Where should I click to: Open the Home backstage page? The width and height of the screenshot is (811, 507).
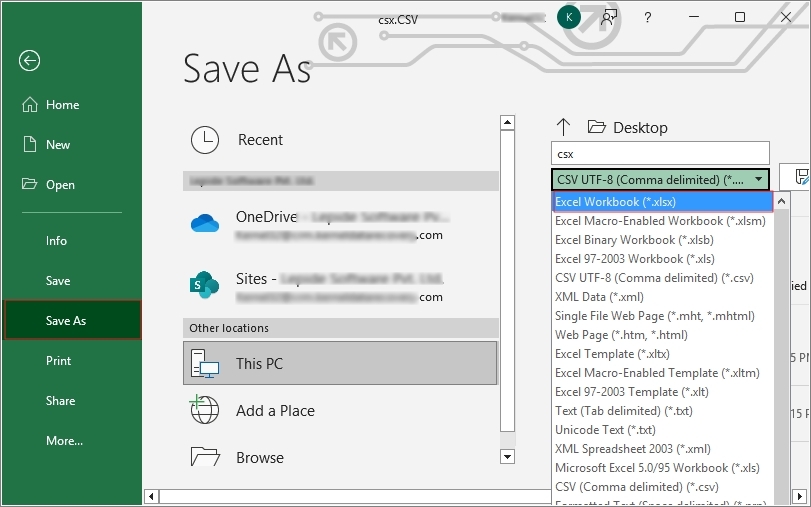tap(72, 105)
